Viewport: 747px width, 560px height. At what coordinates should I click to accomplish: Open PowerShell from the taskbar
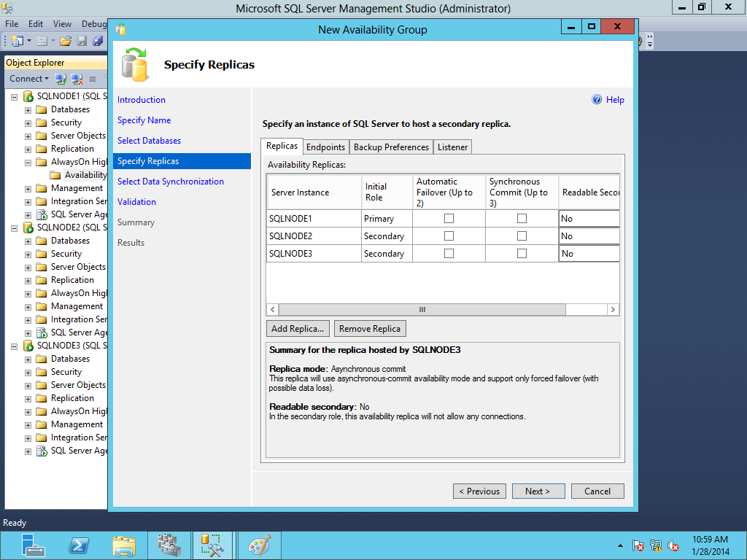coord(79,545)
